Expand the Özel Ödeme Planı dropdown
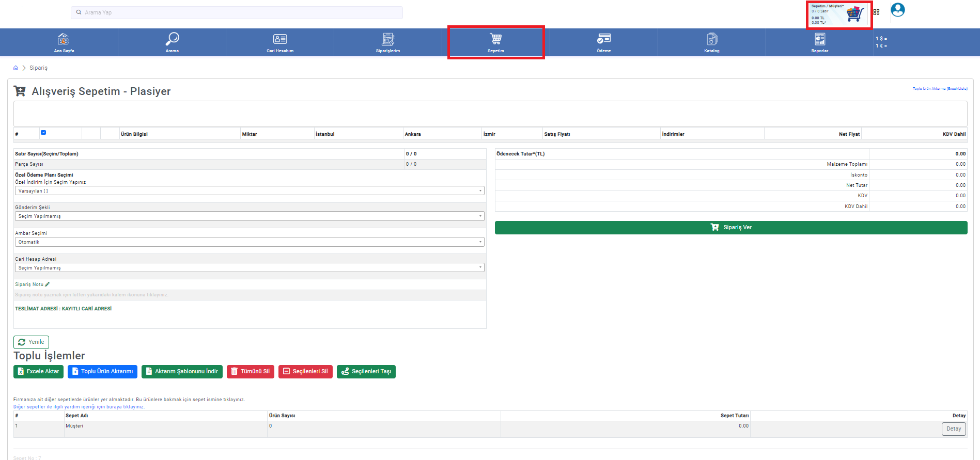 point(249,191)
